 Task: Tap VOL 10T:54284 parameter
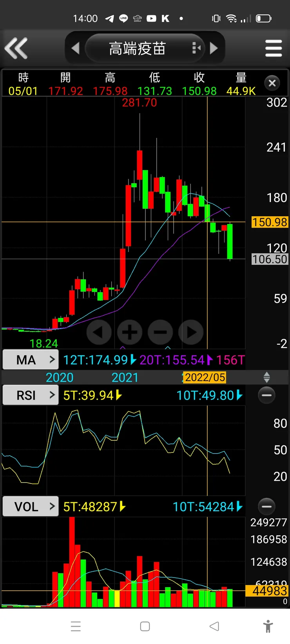pyautogui.click(x=208, y=507)
